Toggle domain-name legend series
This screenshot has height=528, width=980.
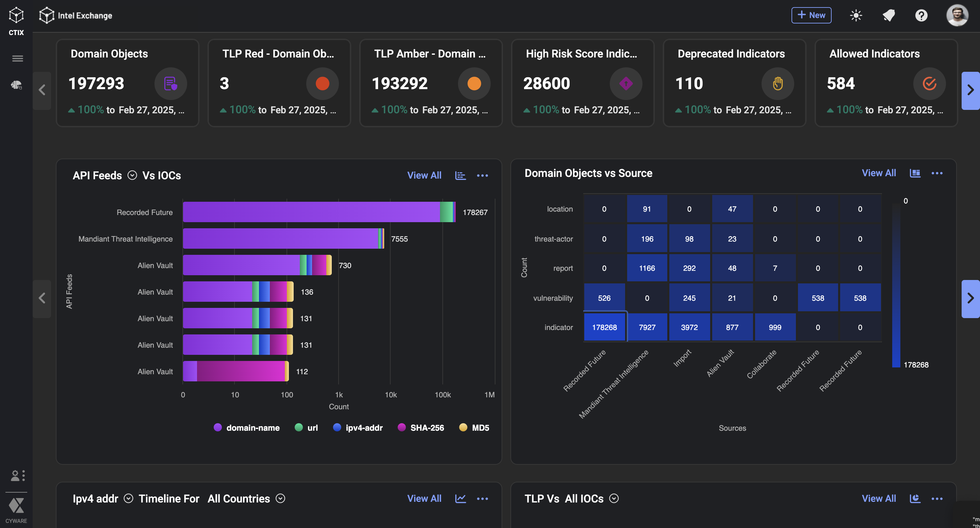[x=252, y=428]
